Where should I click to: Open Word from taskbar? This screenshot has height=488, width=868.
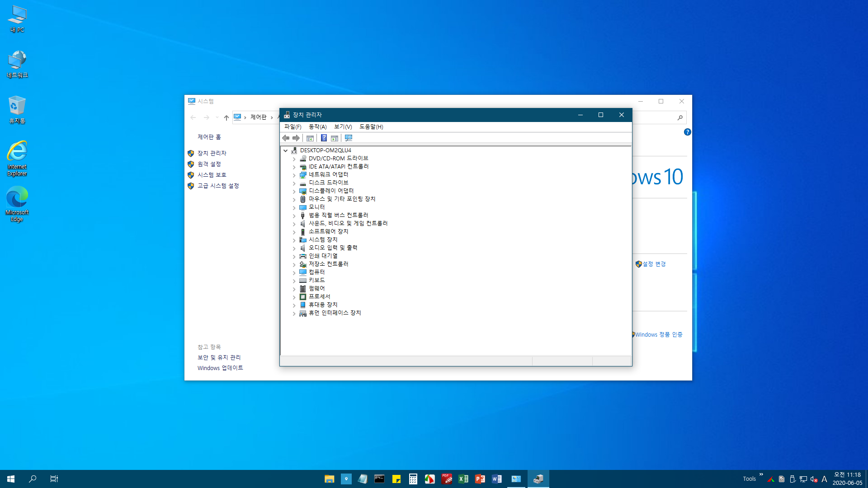click(496, 479)
